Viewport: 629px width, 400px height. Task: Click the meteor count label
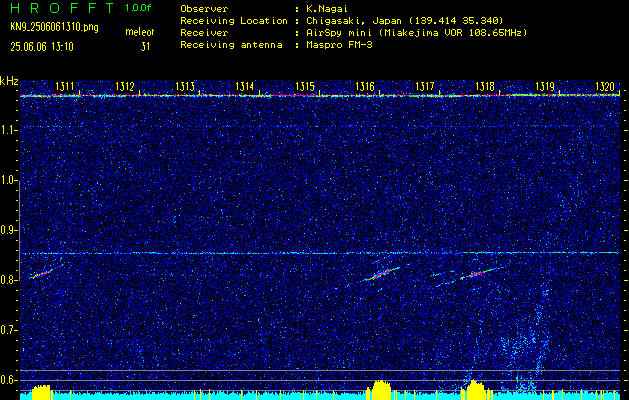point(140,32)
